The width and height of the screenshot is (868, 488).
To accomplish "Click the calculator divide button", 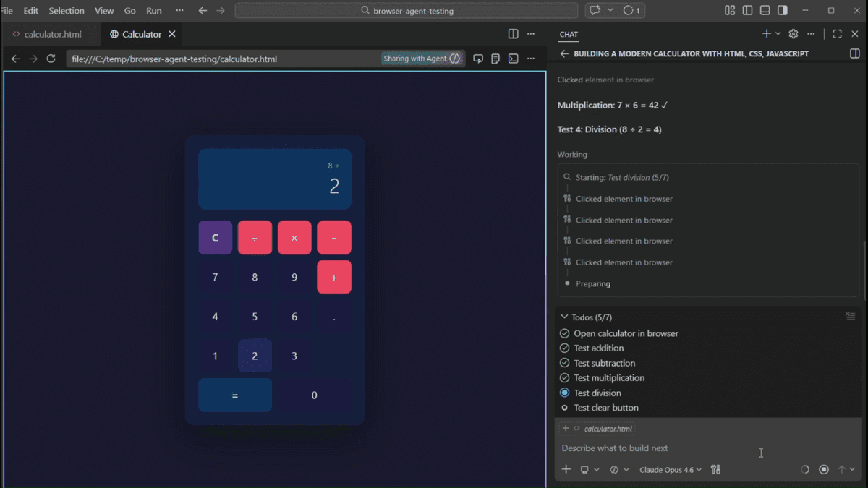I will 255,238.
